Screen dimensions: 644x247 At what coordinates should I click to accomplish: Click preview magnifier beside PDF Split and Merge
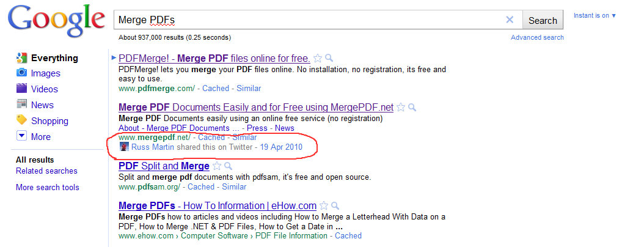click(x=228, y=166)
